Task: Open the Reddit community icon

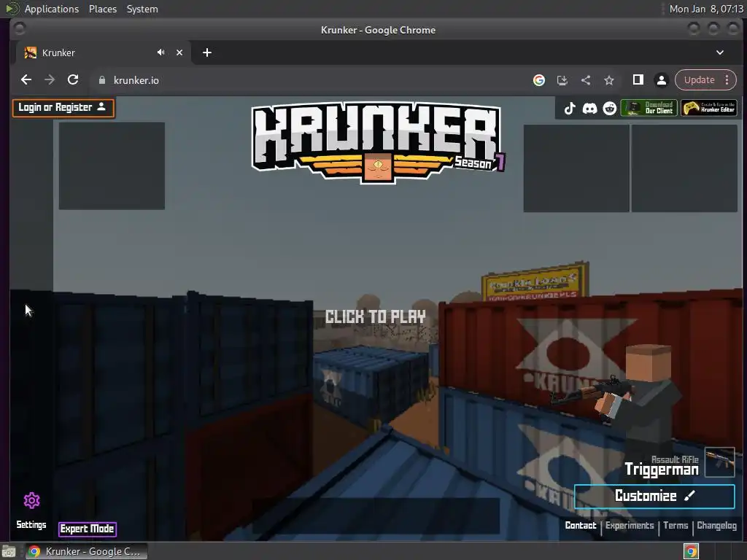Action: [x=610, y=108]
